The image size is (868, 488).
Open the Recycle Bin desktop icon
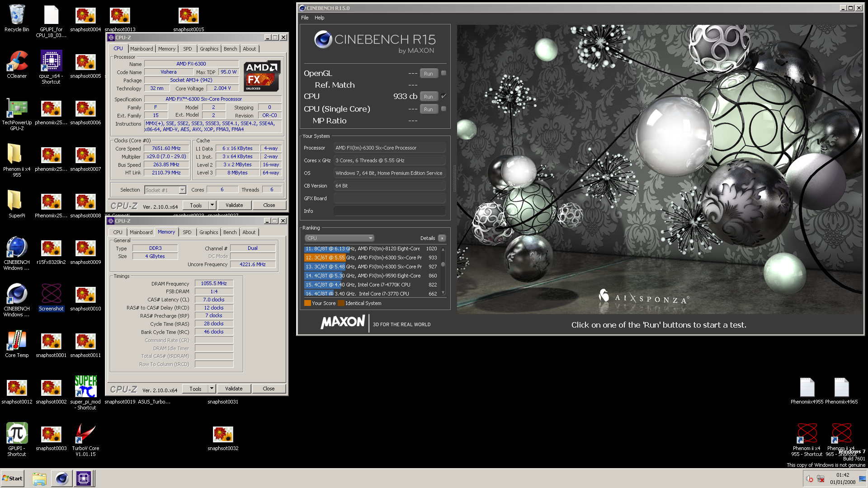17,19
